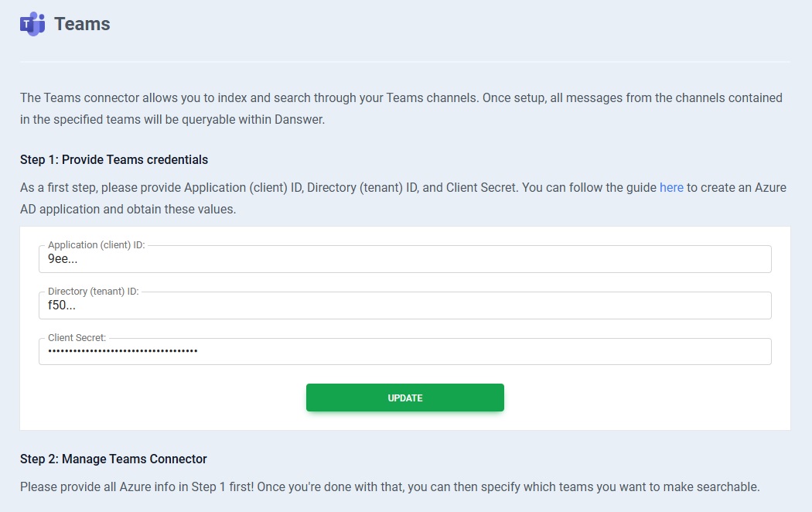Click the "Client Secret:" field label
The height and width of the screenshot is (512, 812).
point(77,338)
